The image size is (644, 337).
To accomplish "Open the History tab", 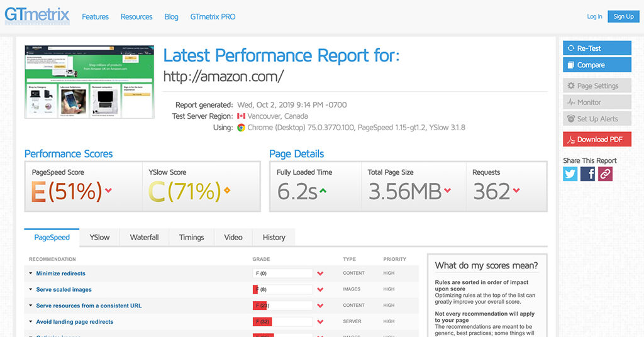I will point(274,237).
